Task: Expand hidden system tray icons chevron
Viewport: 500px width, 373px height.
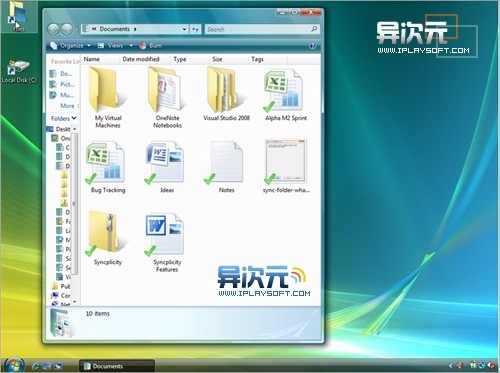Action: tap(451, 366)
